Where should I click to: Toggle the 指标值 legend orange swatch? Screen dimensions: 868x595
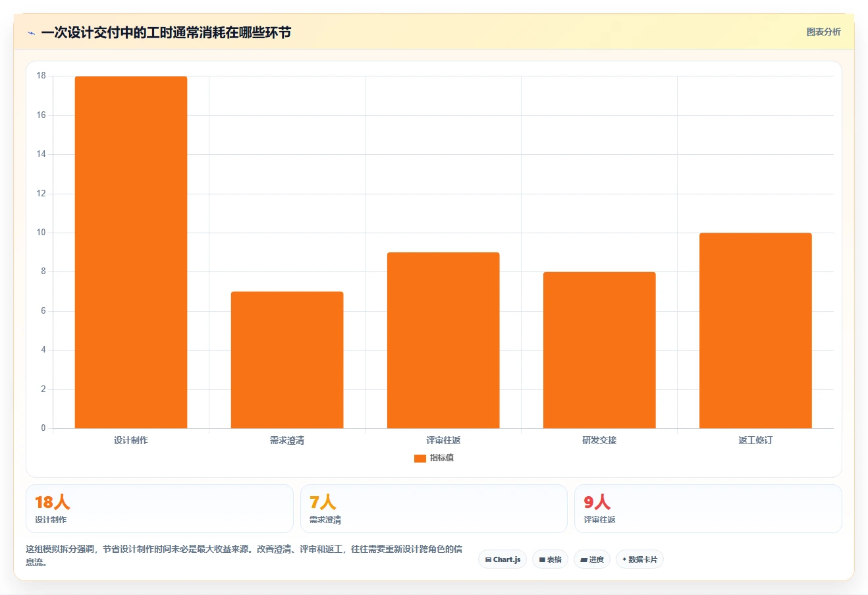pos(420,458)
